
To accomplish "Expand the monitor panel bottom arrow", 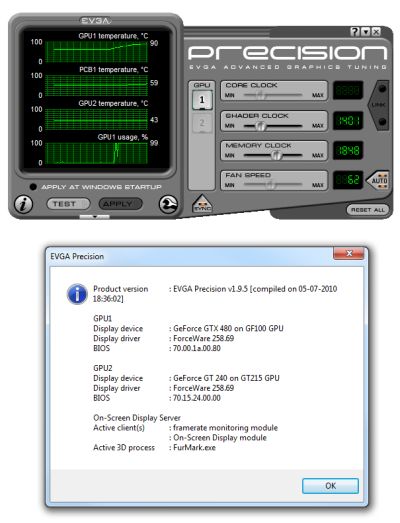I will [x=94, y=217].
